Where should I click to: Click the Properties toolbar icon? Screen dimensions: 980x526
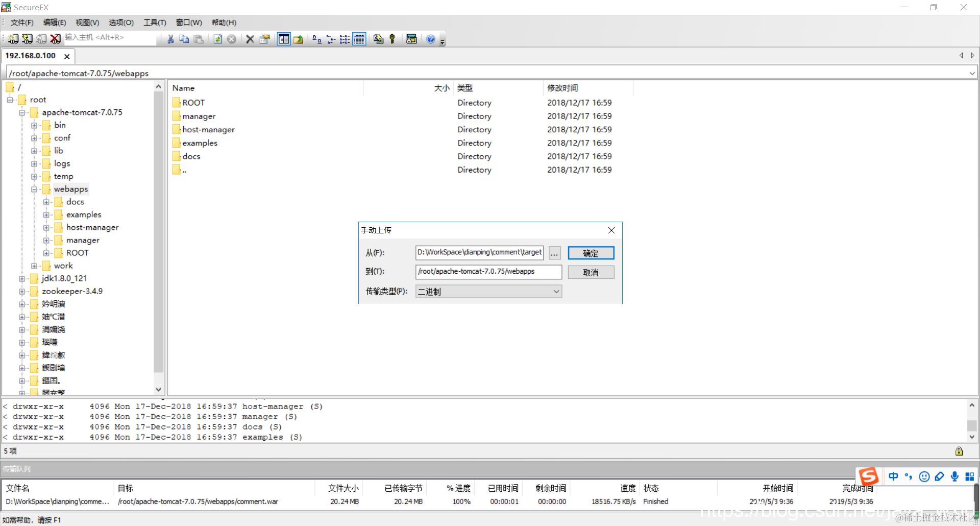tap(264, 39)
